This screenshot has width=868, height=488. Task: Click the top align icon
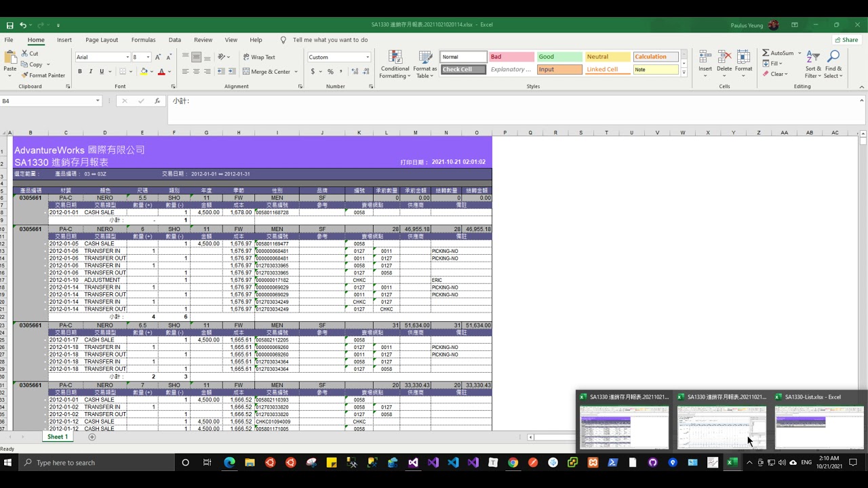pos(185,57)
